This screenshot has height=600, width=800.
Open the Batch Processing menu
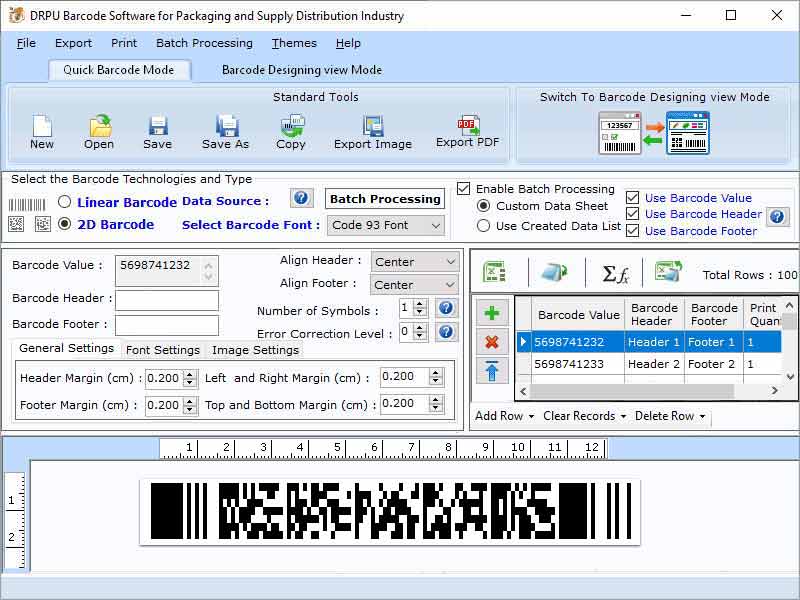click(x=204, y=43)
